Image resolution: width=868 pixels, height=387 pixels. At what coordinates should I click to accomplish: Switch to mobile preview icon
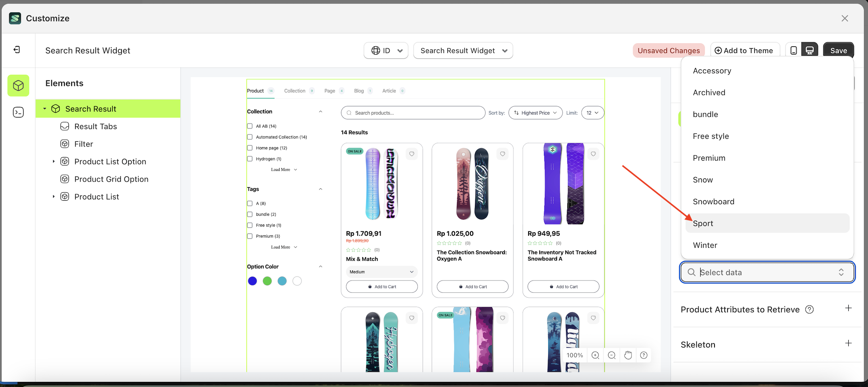(794, 50)
